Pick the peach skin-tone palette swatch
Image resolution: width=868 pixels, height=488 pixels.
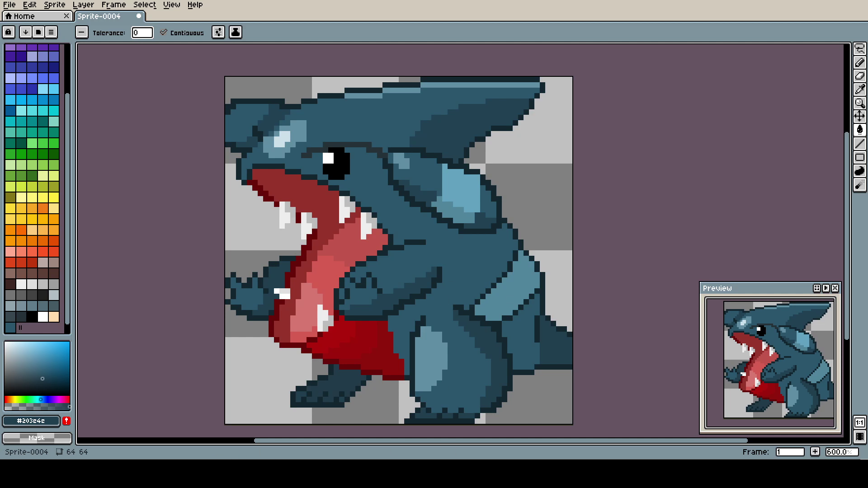click(x=54, y=317)
